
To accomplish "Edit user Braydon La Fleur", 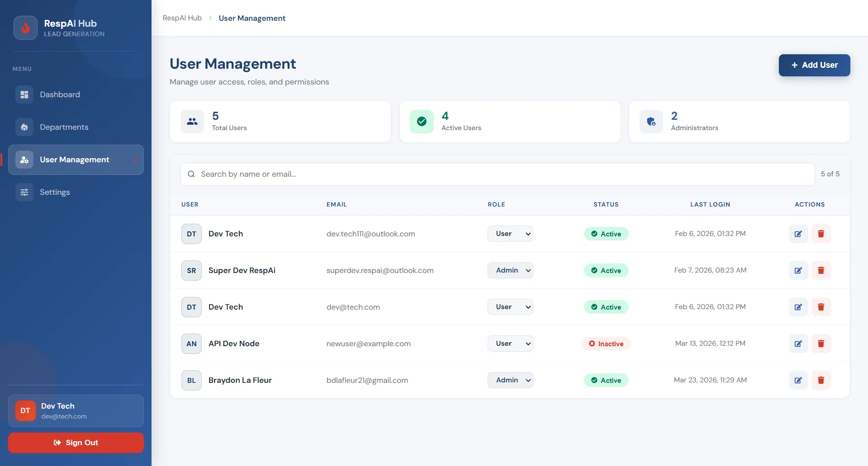I will coord(798,380).
